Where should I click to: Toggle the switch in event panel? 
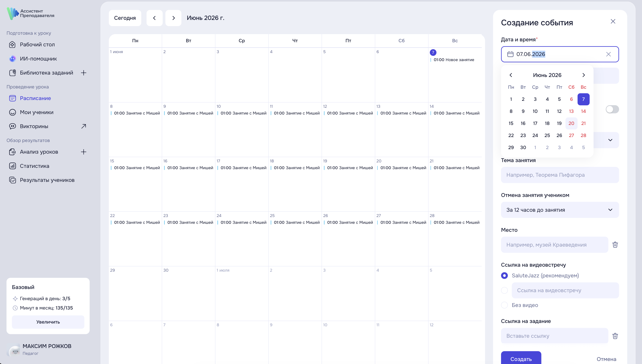pos(612,109)
